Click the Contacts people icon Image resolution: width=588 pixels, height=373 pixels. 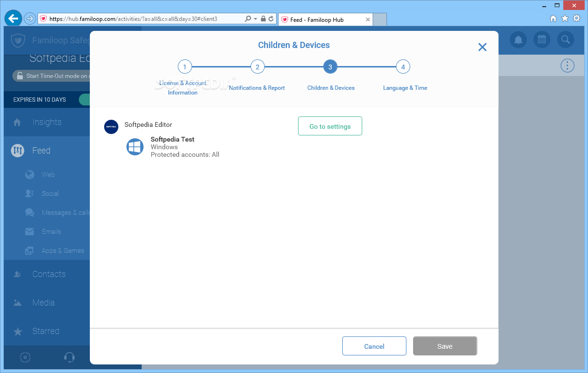point(18,274)
